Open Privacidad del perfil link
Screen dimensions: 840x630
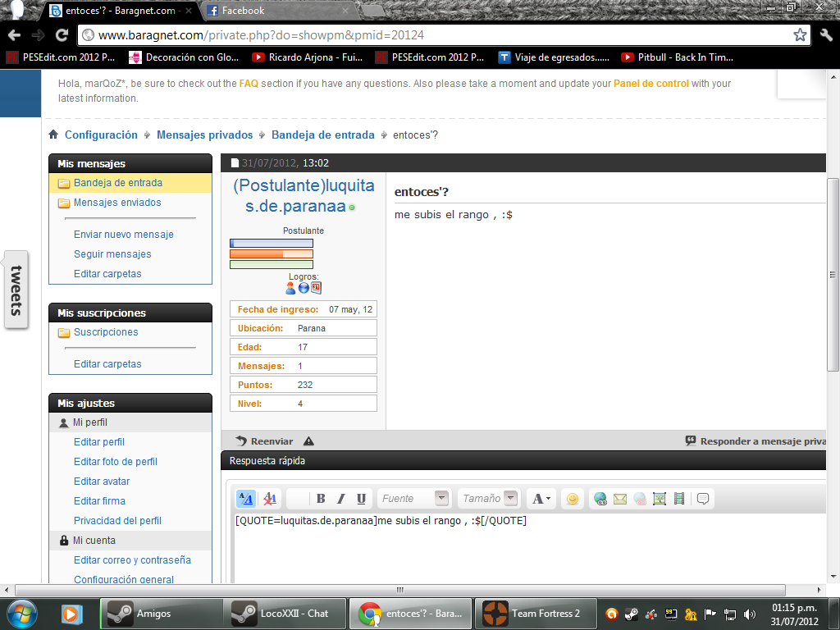118,521
